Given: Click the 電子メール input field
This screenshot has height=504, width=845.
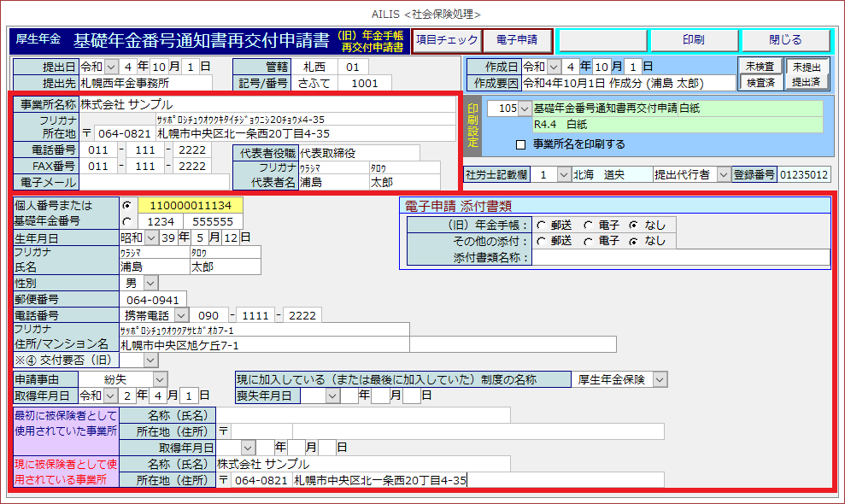Looking at the screenshot, I should (154, 182).
